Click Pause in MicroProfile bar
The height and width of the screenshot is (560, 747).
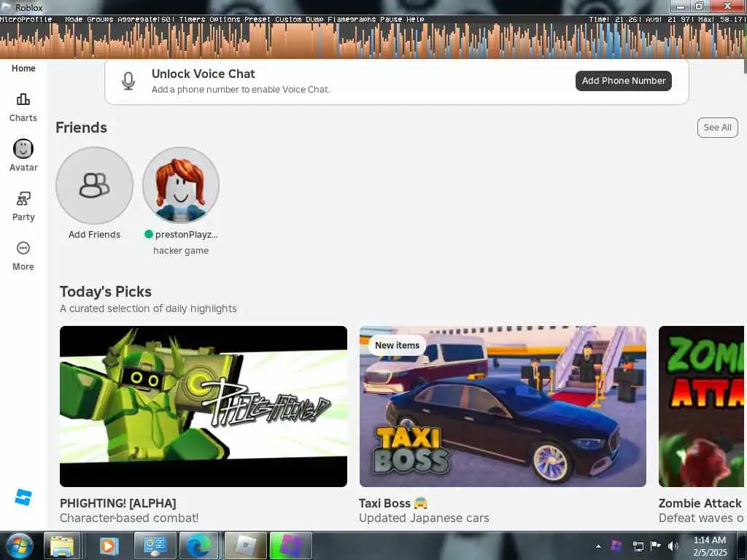coord(391,20)
